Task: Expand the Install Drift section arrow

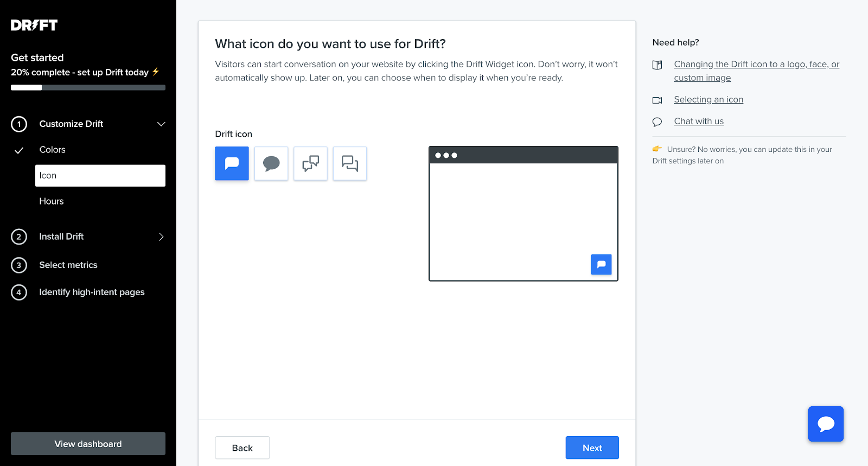Action: (161, 237)
